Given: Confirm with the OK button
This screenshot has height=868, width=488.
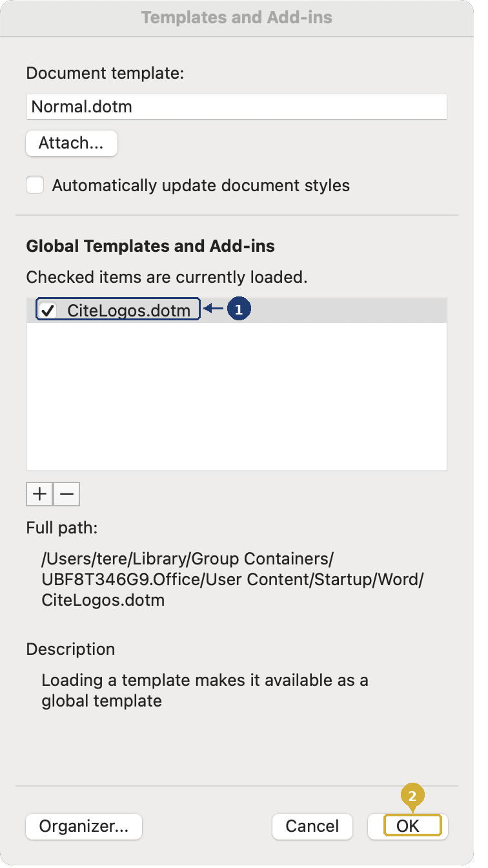Looking at the screenshot, I should pos(408,826).
